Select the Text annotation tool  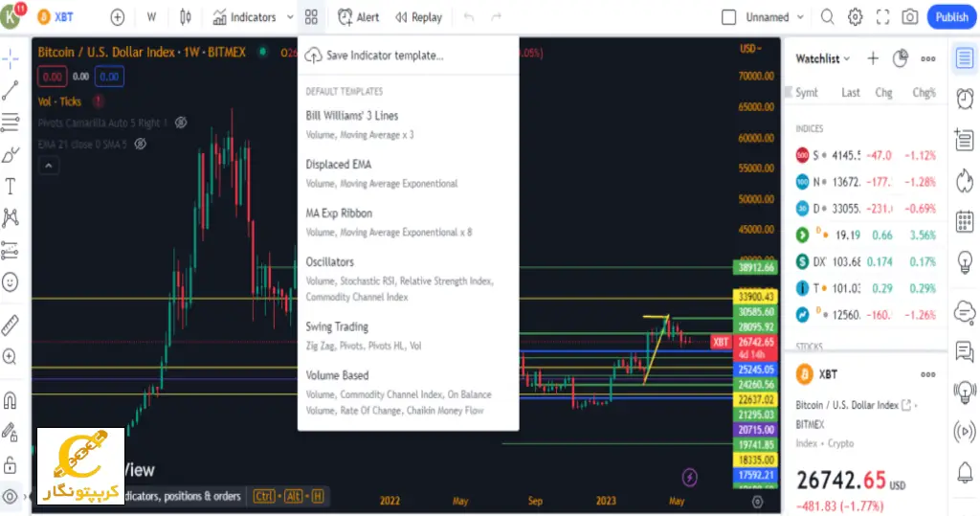[x=10, y=186]
